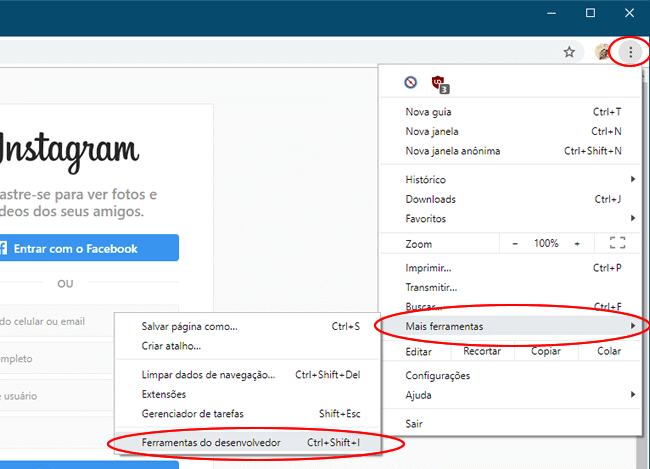Decrease zoom with the minus button

[x=515, y=244]
